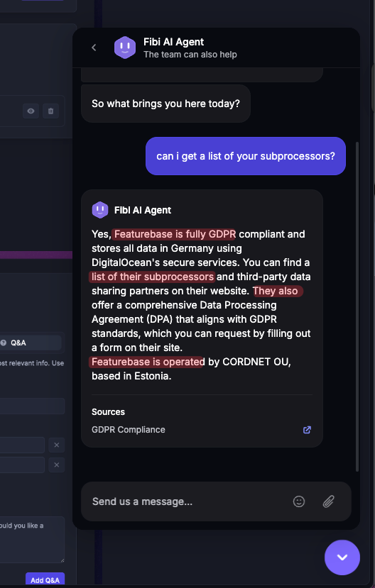Screen dimensions: 375x588
Task: Click the Fibi avatar in chat header
Action: (124, 48)
